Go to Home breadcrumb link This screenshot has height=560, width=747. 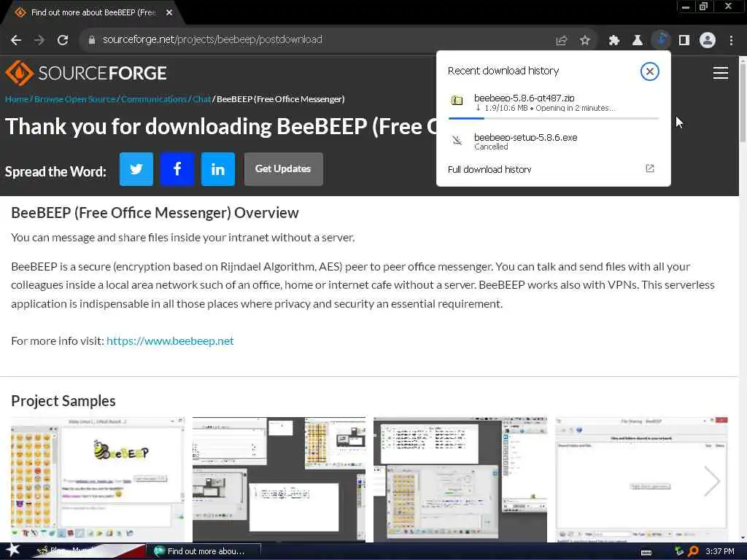(x=17, y=99)
